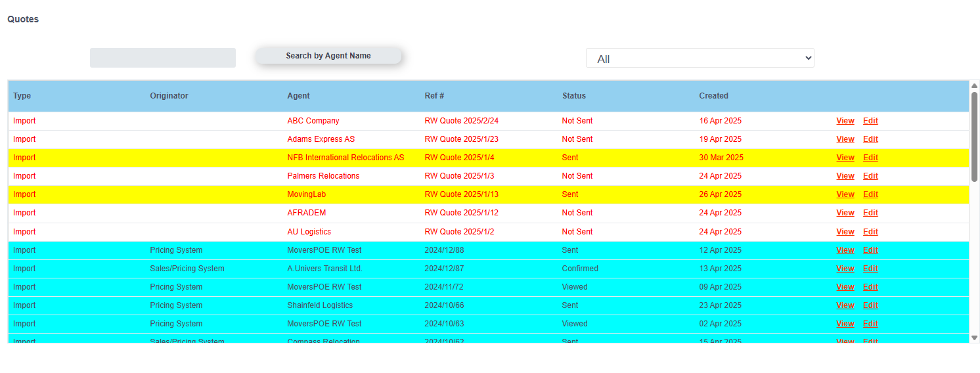Click the Shainfeld Logistics agent cell
The width and height of the screenshot is (980, 373).
(x=320, y=305)
